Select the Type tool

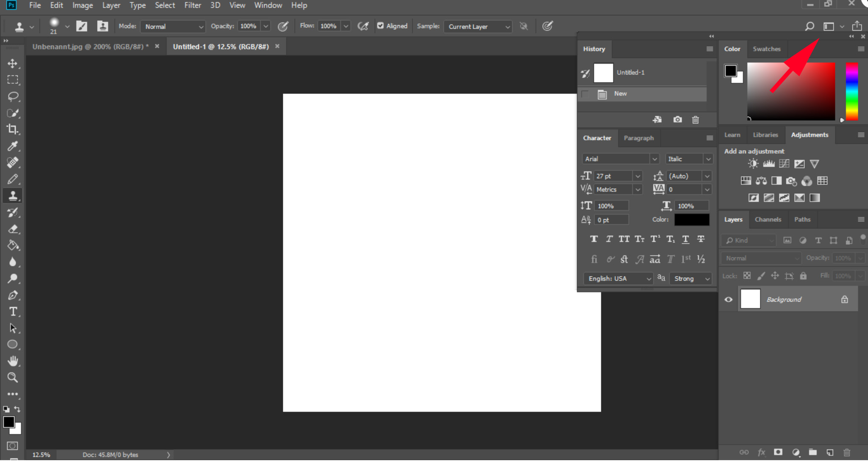13,311
